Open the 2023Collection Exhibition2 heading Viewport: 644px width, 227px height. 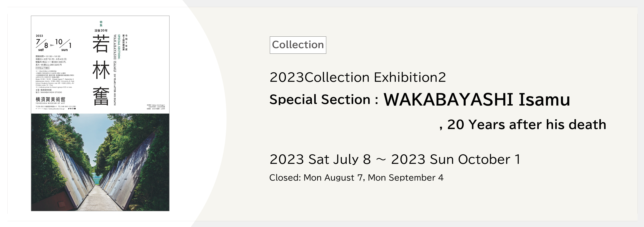click(358, 77)
